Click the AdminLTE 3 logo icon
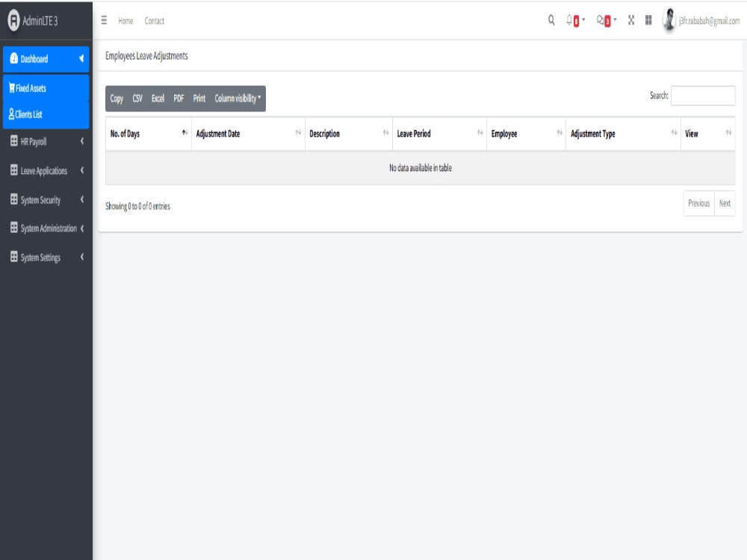The image size is (747, 560). [13, 20]
